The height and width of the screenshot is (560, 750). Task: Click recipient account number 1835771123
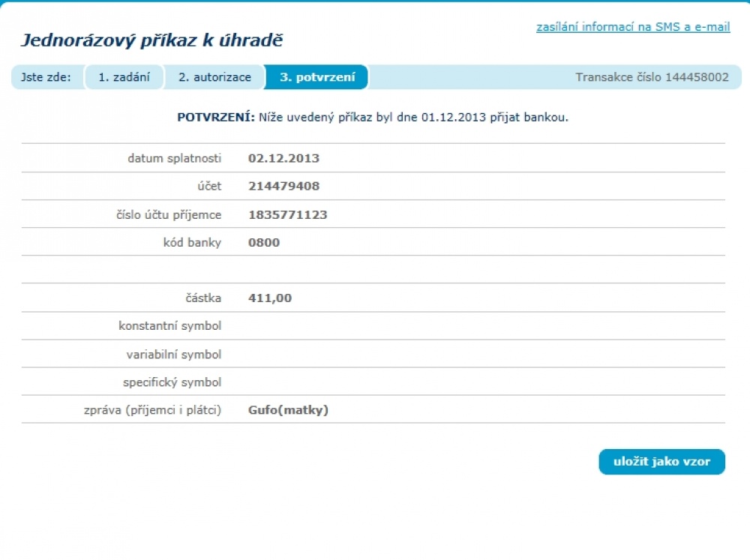pyautogui.click(x=288, y=214)
